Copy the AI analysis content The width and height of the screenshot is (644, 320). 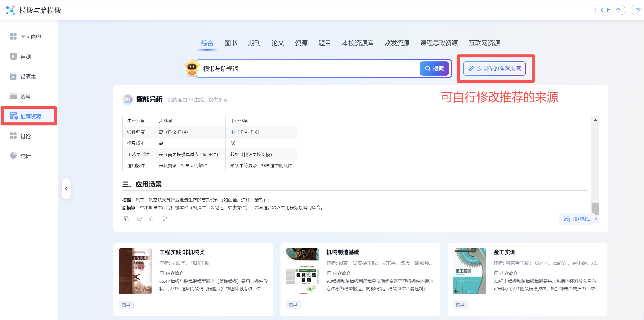click(x=126, y=219)
